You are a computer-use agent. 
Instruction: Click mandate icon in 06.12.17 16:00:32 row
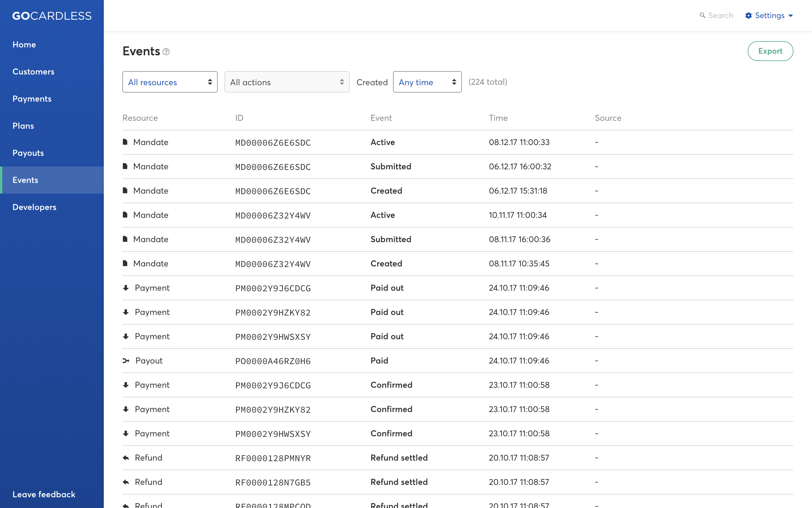[x=125, y=166]
